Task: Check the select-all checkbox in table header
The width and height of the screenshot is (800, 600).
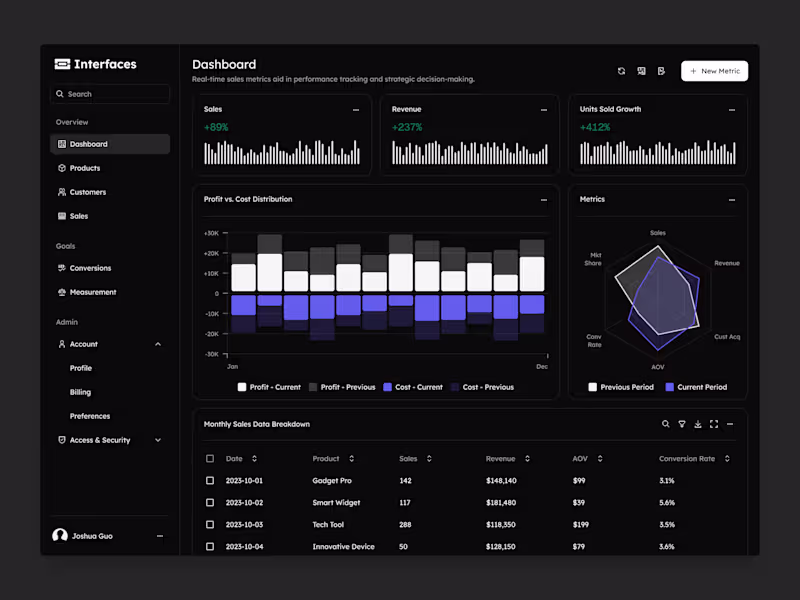Action: (x=210, y=459)
